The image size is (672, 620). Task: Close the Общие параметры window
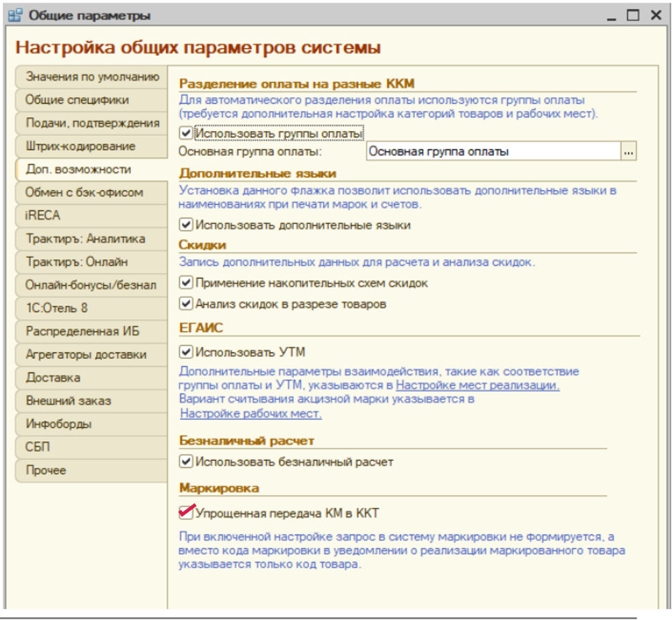(x=654, y=15)
